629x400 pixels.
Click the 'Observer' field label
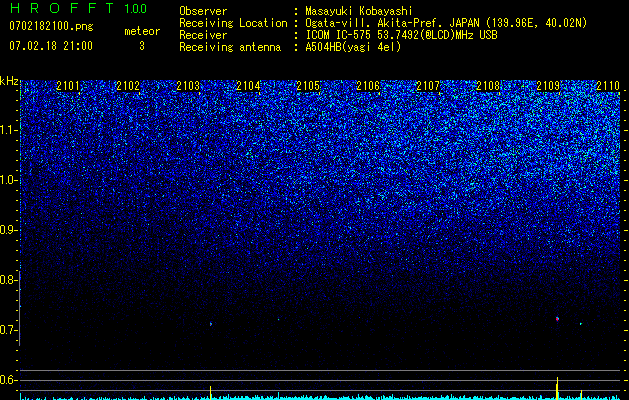[203, 11]
